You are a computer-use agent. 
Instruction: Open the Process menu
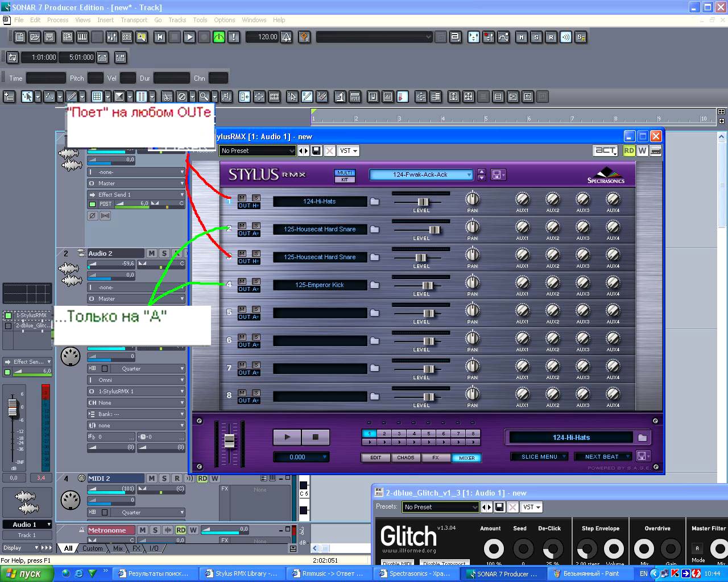pyautogui.click(x=57, y=20)
